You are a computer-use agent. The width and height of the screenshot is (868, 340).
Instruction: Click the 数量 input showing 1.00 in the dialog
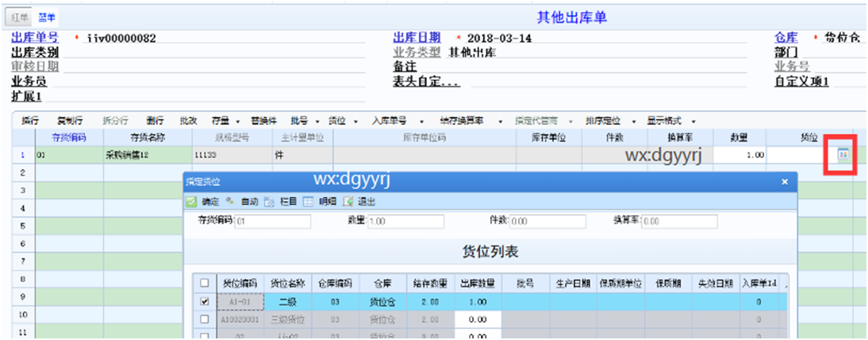tap(405, 222)
